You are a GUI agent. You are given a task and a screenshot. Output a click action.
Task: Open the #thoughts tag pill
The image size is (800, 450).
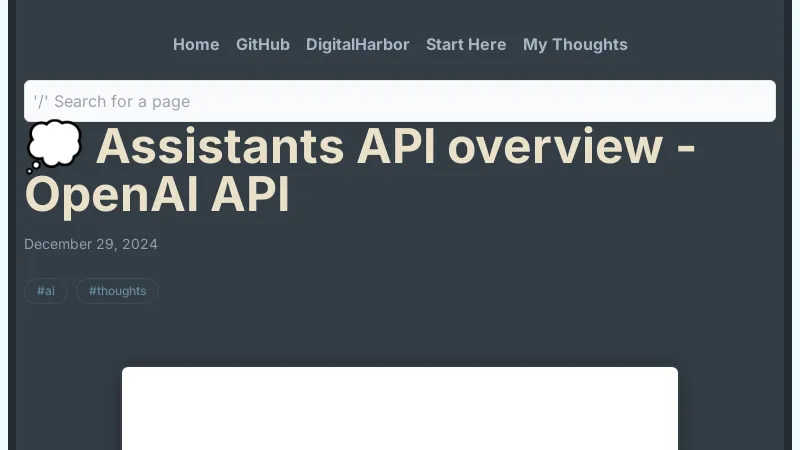117,291
